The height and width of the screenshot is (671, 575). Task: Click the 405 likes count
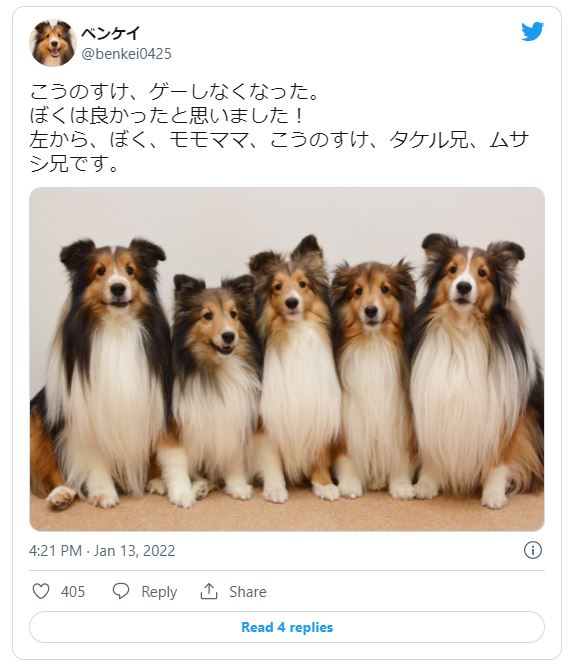[73, 592]
